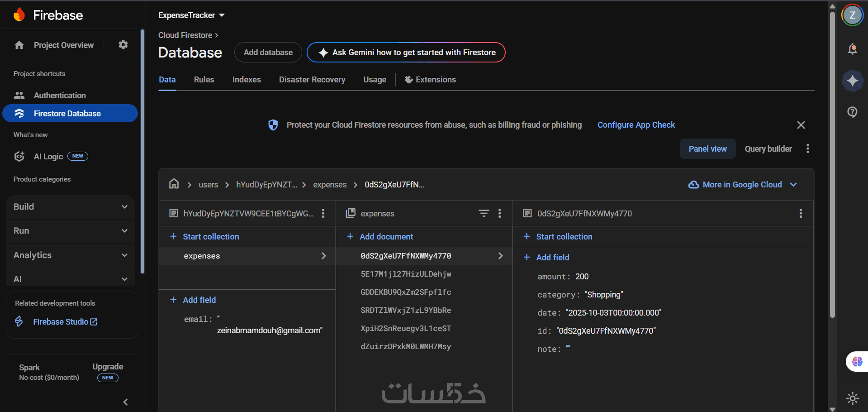Viewport: 868px width, 412px height.
Task: Open the Indexes tab
Action: pos(247,80)
